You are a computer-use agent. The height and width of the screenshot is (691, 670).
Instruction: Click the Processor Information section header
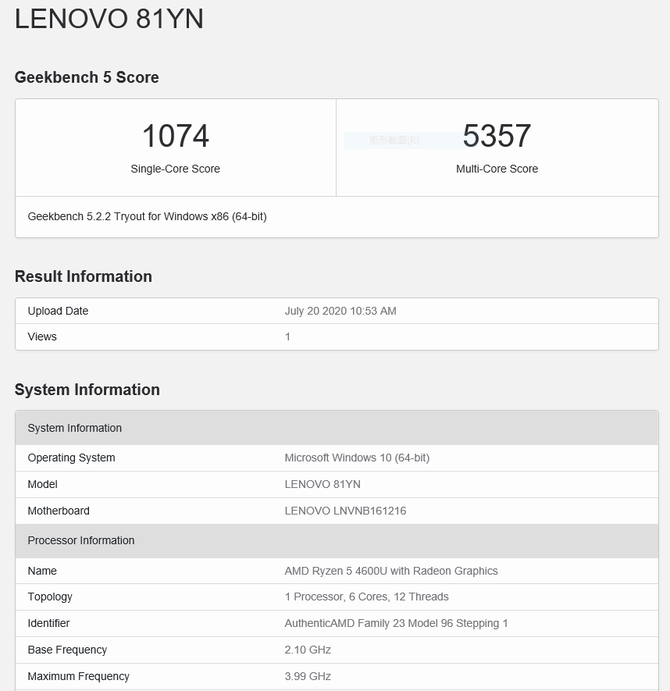click(81, 541)
